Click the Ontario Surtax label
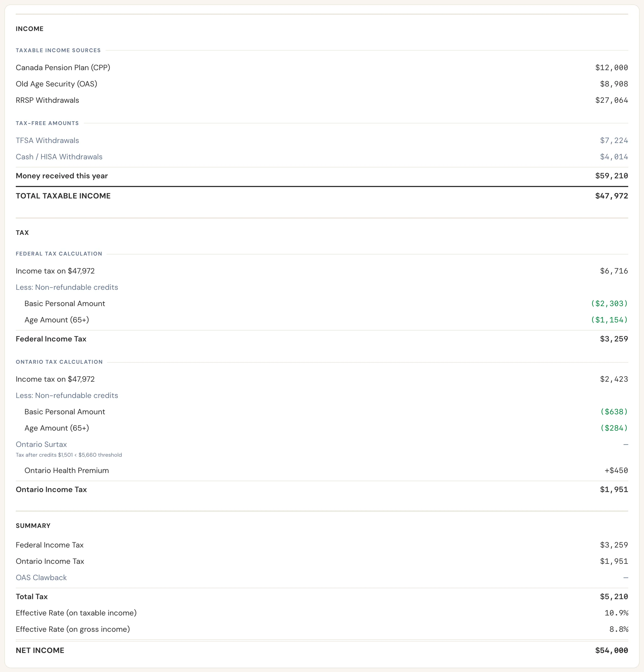This screenshot has height=672, width=644. (41, 444)
